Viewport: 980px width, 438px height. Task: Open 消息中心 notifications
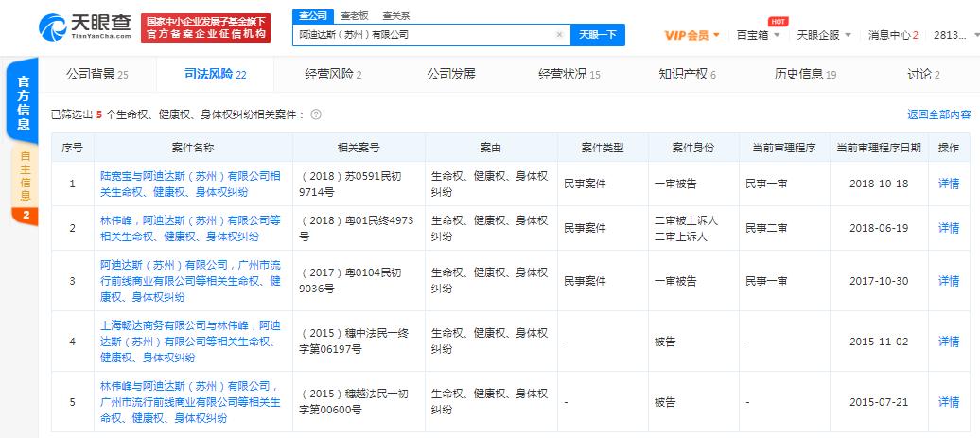[893, 35]
